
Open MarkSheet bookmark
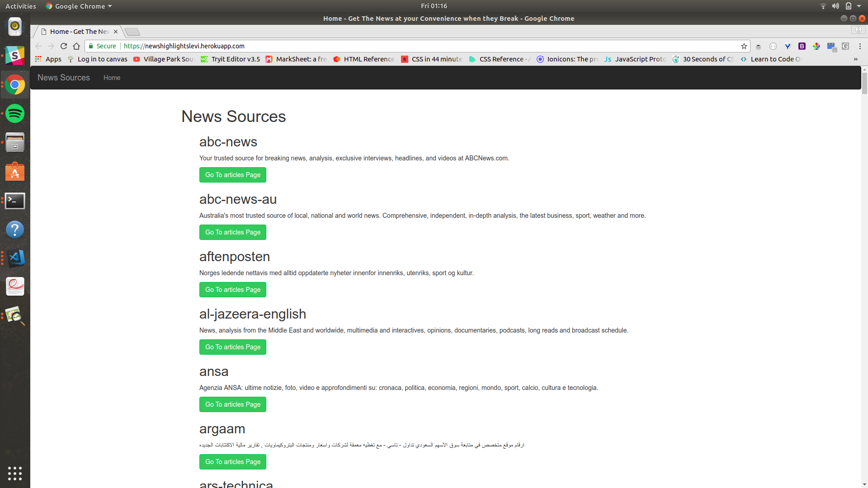296,59
